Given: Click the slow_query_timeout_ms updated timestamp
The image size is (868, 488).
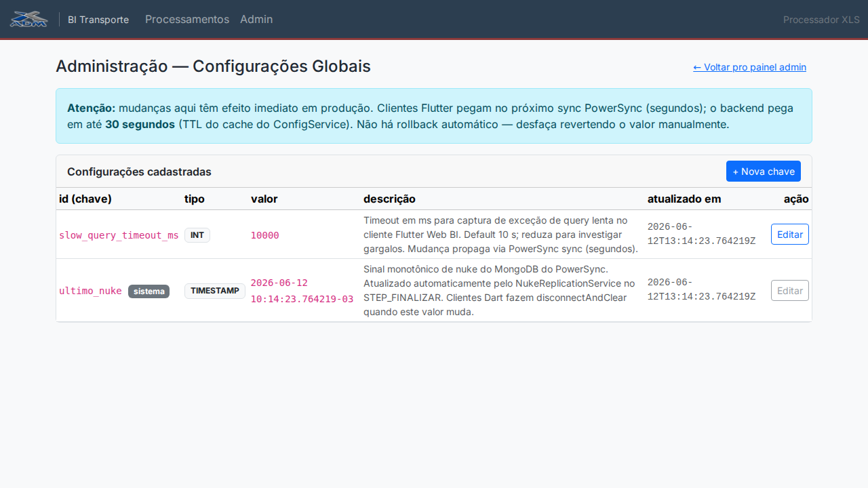Looking at the screenshot, I should pyautogui.click(x=702, y=234).
